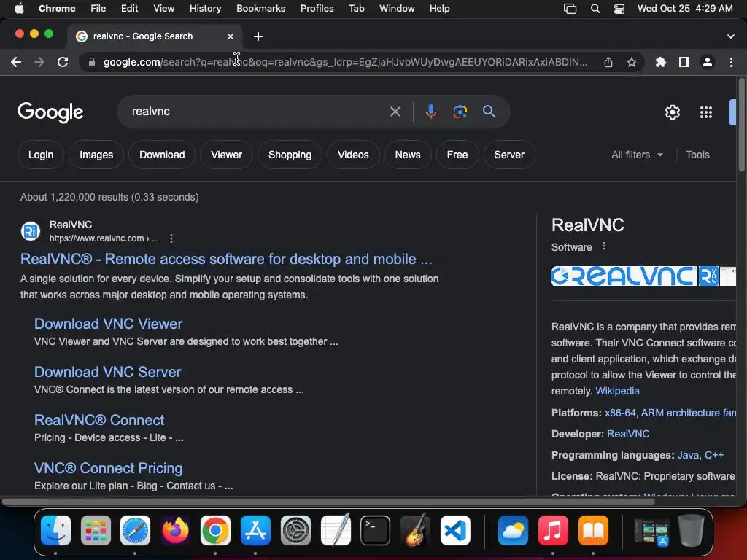The width and height of the screenshot is (747, 560).
Task: Submit search with the magnifying glass icon
Action: click(x=489, y=112)
